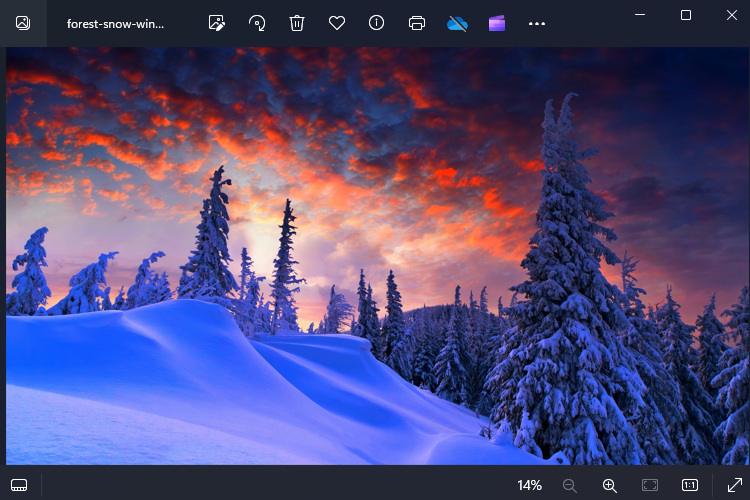The width and height of the screenshot is (750, 500).
Task: Enter fullscreen with the diagonal arrows icon
Action: pyautogui.click(x=735, y=485)
